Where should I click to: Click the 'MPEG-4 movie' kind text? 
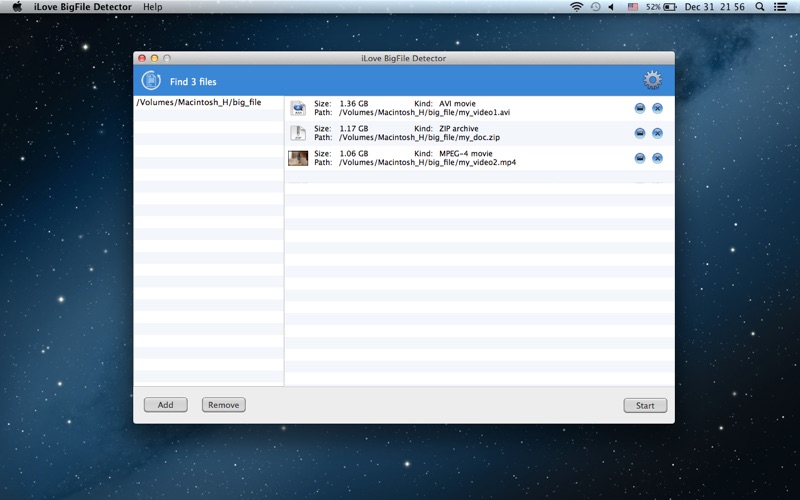tap(466, 154)
